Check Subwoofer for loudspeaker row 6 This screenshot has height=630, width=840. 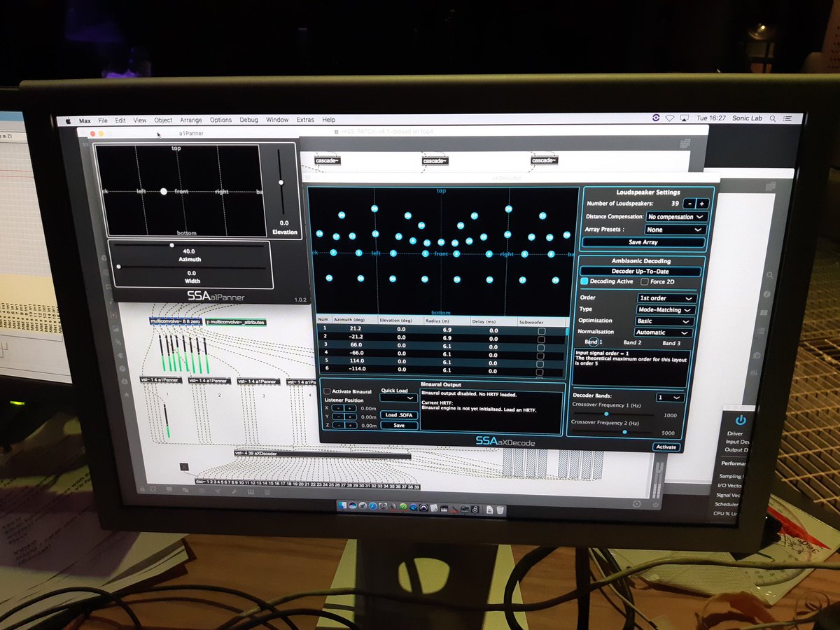click(x=541, y=372)
